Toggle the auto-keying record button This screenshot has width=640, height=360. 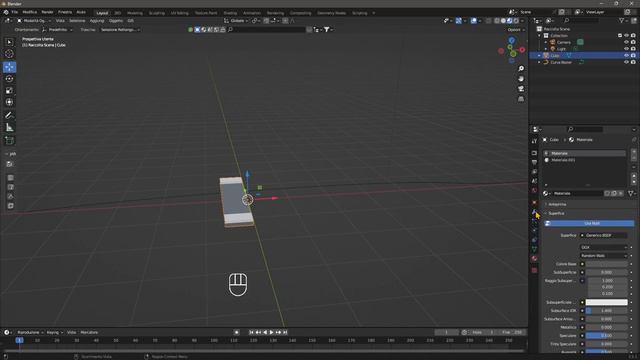pyautogui.click(x=236, y=332)
